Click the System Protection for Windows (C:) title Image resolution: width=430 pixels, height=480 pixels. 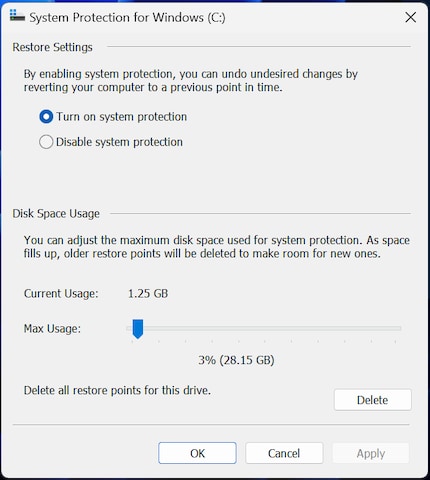click(x=127, y=17)
